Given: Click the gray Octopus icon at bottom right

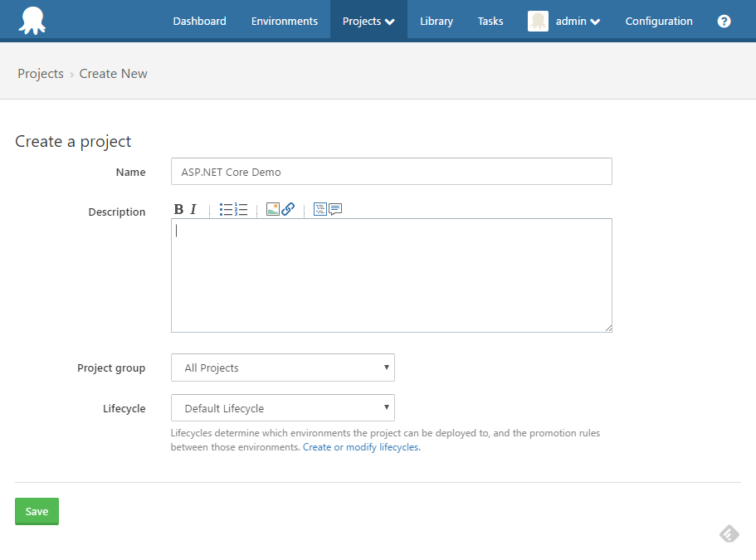Looking at the screenshot, I should tap(729, 533).
